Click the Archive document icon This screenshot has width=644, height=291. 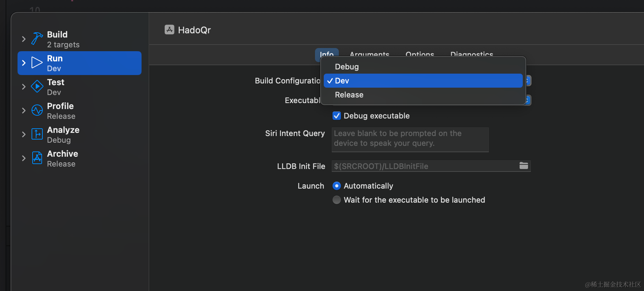click(x=37, y=158)
